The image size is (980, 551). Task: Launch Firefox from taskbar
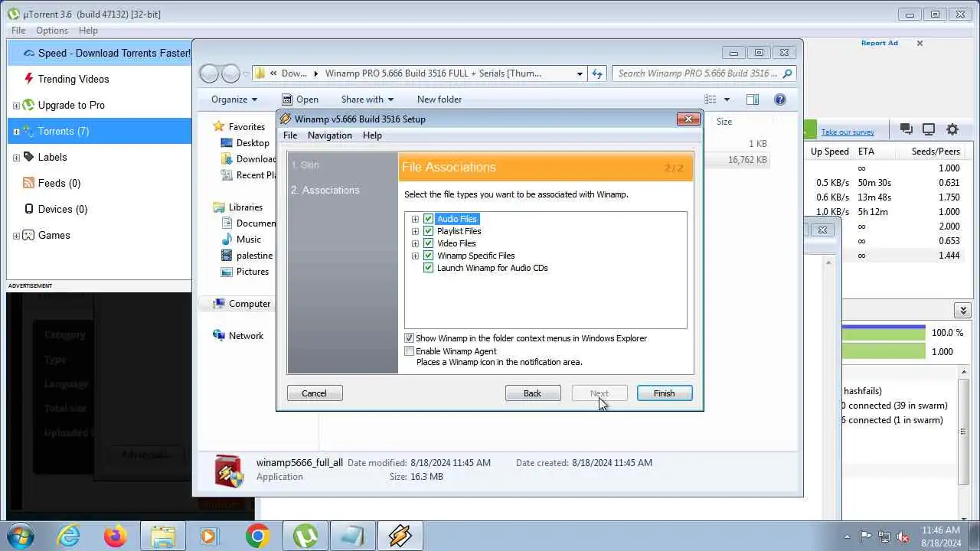tap(116, 536)
